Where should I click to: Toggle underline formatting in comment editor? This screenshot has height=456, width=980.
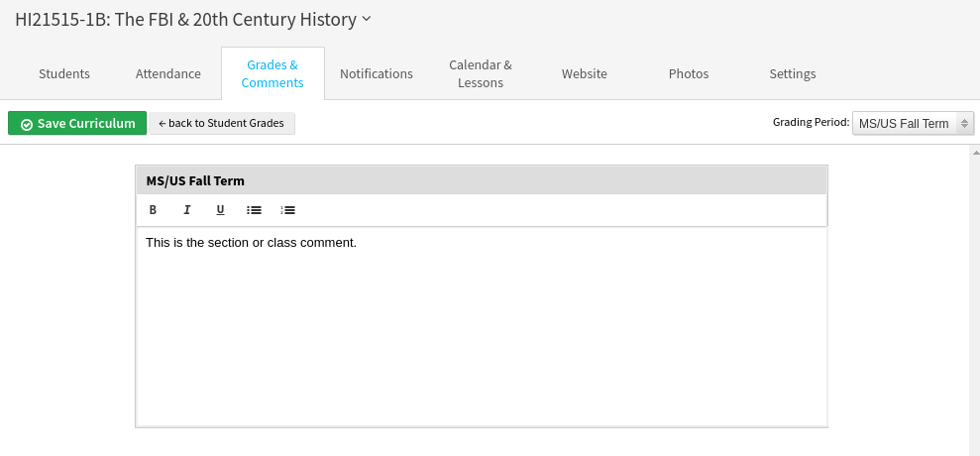pos(220,210)
